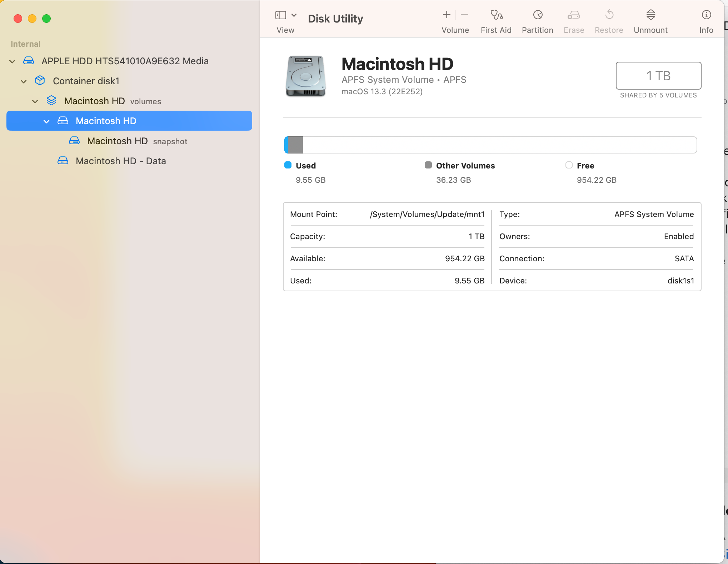
Task: Click the Info toolbar label
Action: [x=706, y=30]
